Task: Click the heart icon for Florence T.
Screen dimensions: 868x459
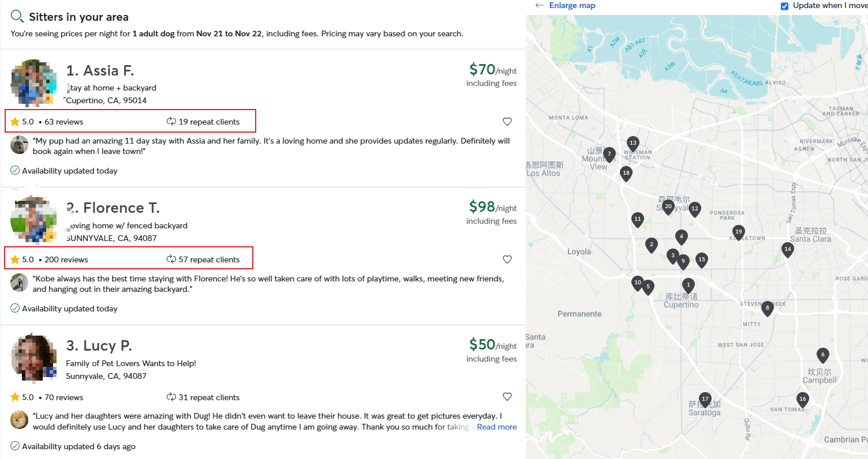Action: (507, 259)
